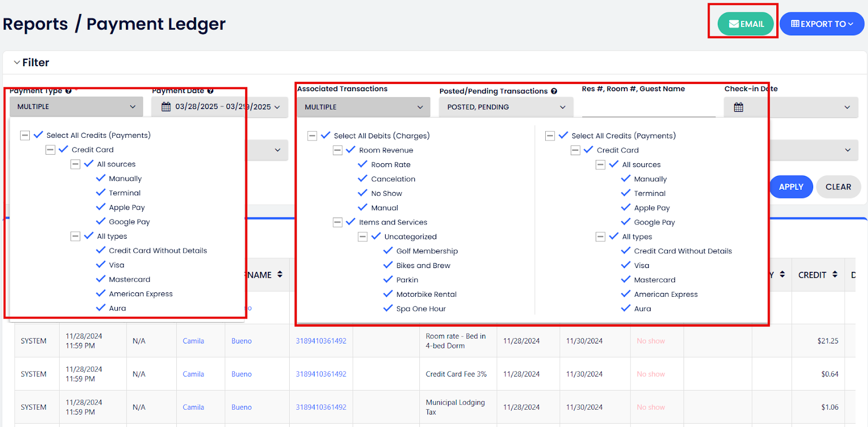
Task: Collapse the Room Revenue tree node
Action: [337, 150]
